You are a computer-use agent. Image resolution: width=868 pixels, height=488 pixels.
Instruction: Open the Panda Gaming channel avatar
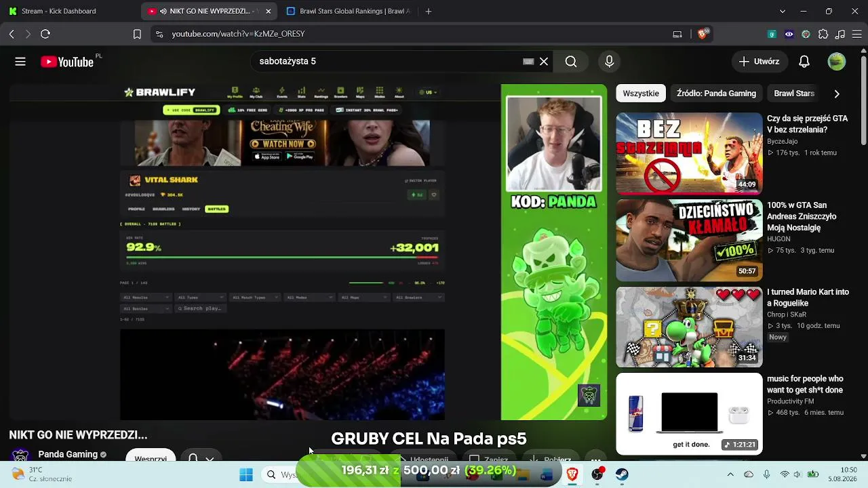coord(20,455)
